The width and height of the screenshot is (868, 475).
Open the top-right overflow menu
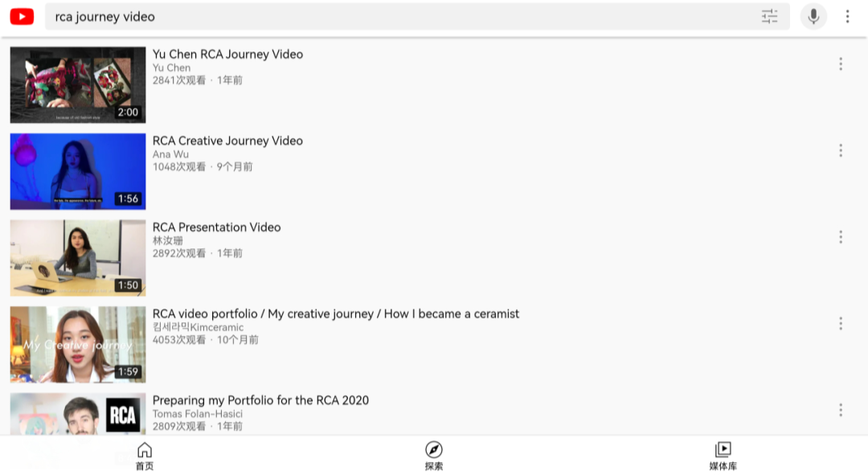click(x=847, y=17)
